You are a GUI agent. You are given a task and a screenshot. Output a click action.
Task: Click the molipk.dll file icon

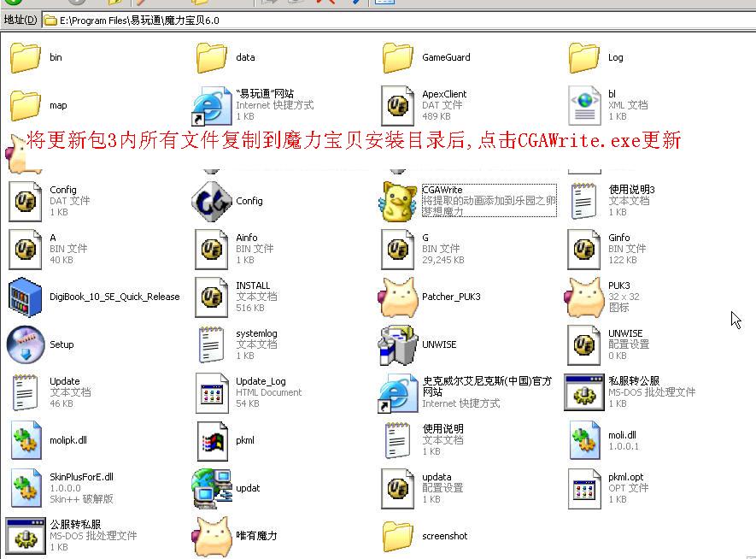point(25,440)
